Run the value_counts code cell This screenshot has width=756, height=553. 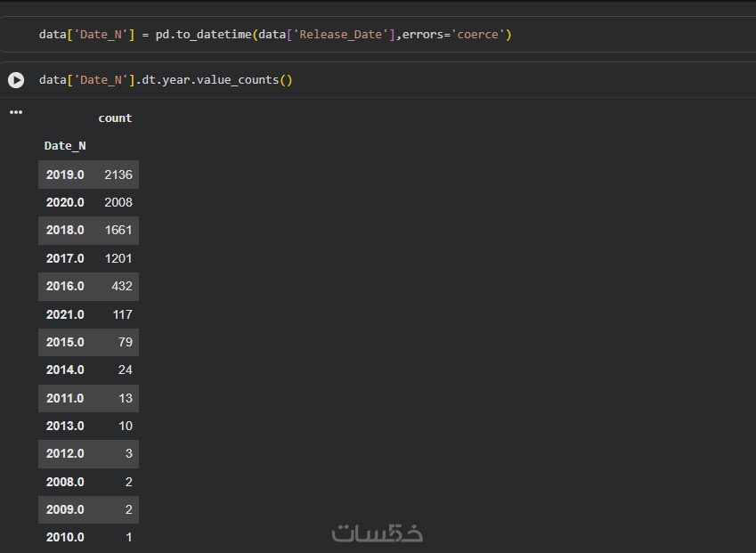[x=16, y=80]
